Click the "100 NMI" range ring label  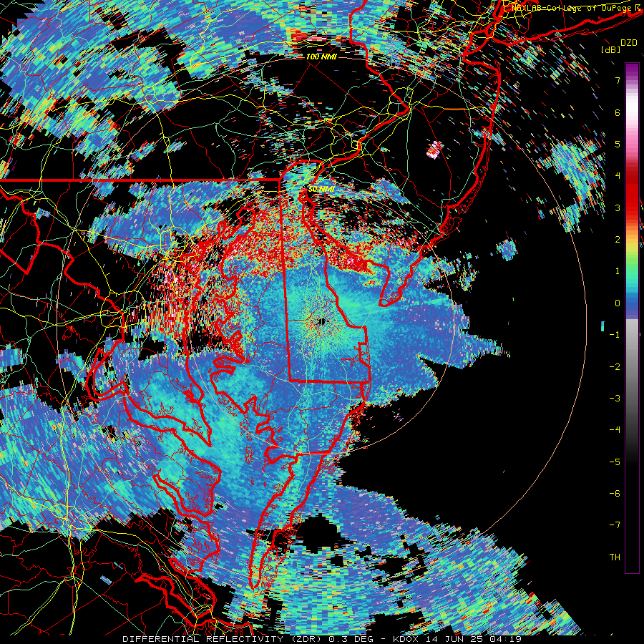pos(321,57)
